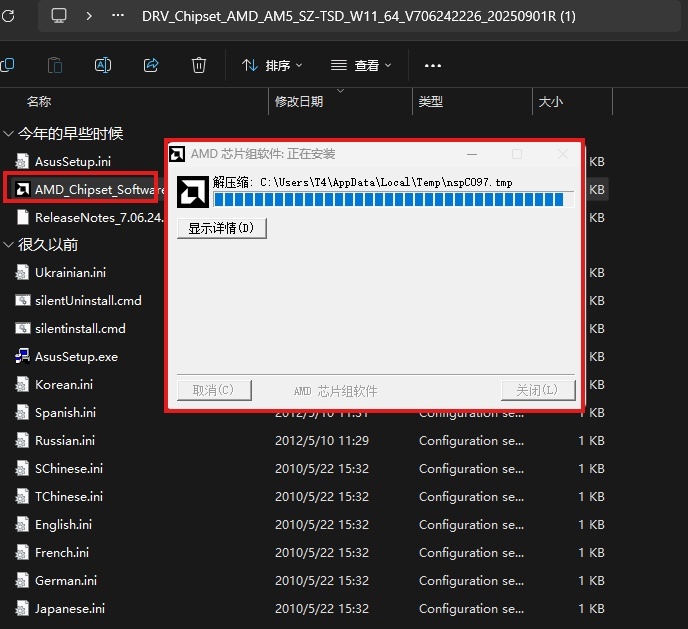This screenshot has width=688, height=629.
Task: Select the Korean.ini file
Action: click(64, 385)
